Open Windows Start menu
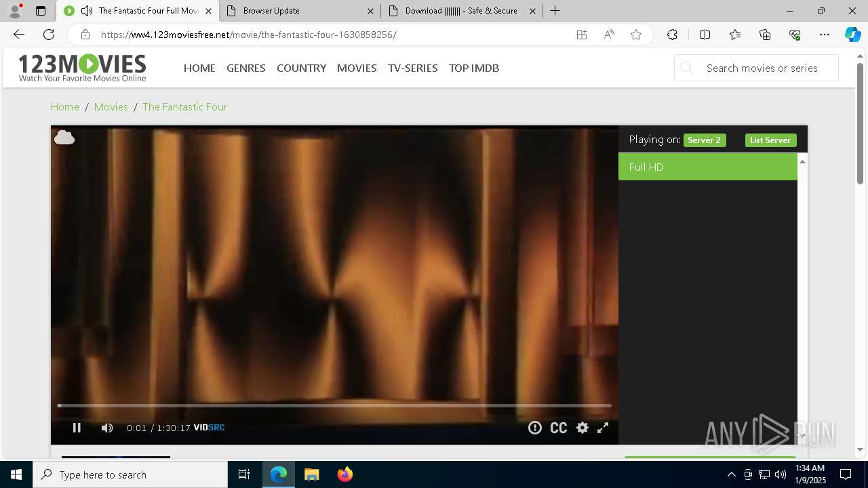The image size is (868, 488). click(x=16, y=474)
